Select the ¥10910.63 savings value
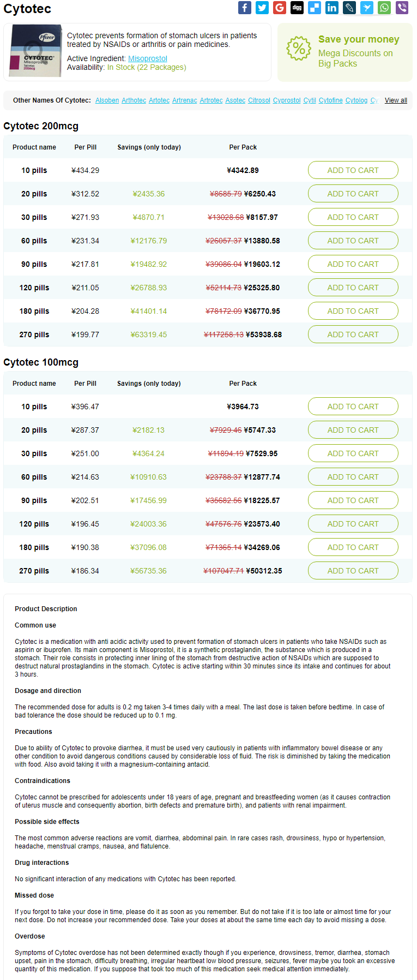 [x=149, y=477]
